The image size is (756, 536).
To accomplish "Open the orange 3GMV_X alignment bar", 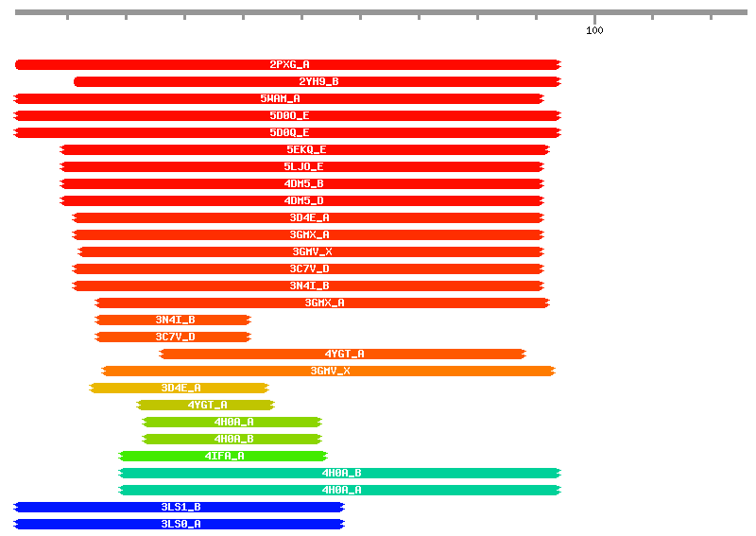I will [x=328, y=371].
